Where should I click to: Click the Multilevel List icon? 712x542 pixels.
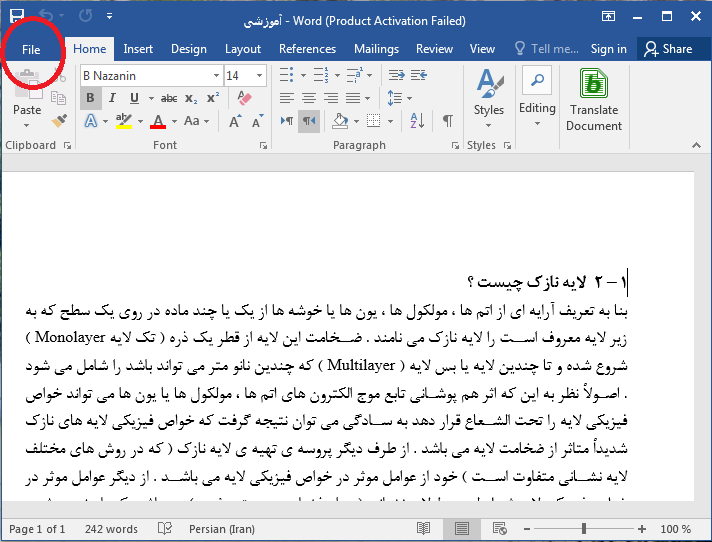pyautogui.click(x=354, y=75)
